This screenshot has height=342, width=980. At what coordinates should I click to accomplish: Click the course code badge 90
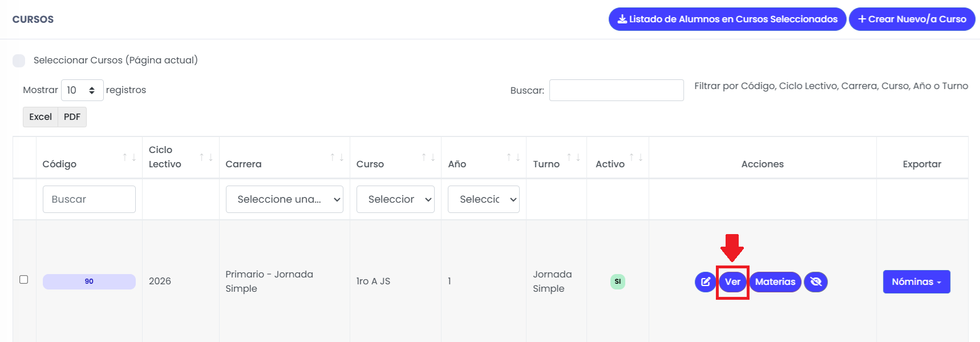coord(89,281)
